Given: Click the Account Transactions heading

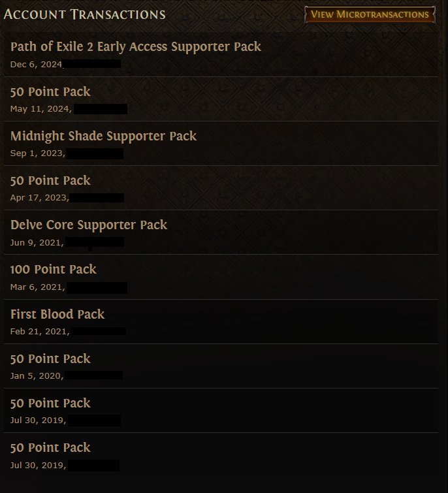Looking at the screenshot, I should click(84, 14).
